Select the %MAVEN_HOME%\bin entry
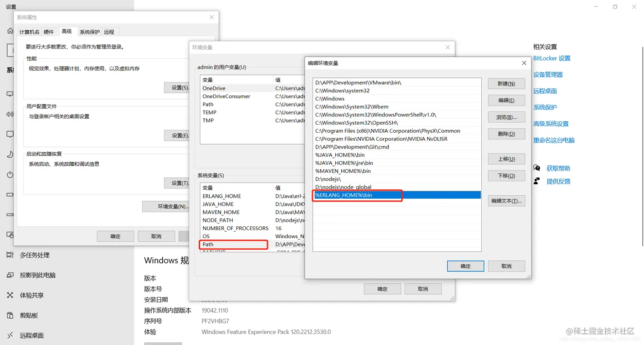Viewport: 644px width, 345px height. 397,171
